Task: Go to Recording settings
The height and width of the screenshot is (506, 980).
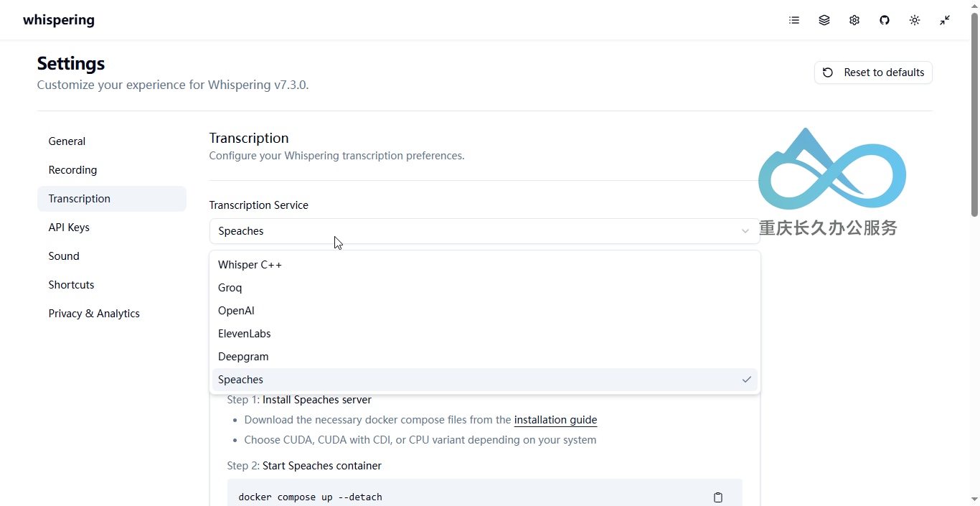Action: (112, 170)
